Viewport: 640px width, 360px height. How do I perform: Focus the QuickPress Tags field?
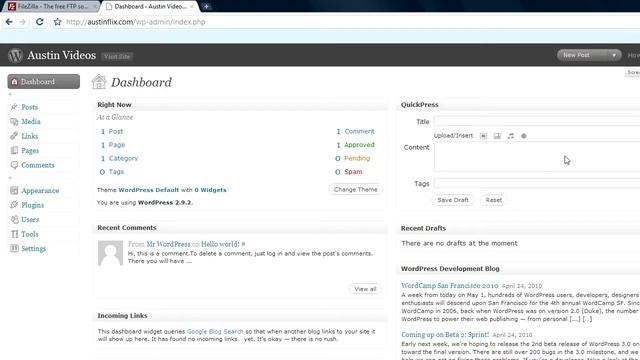(537, 183)
